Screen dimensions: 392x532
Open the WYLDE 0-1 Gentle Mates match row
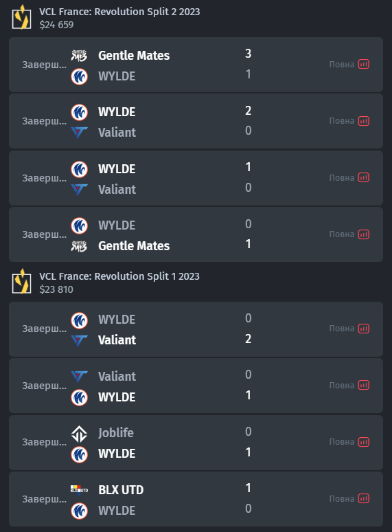[x=196, y=234]
